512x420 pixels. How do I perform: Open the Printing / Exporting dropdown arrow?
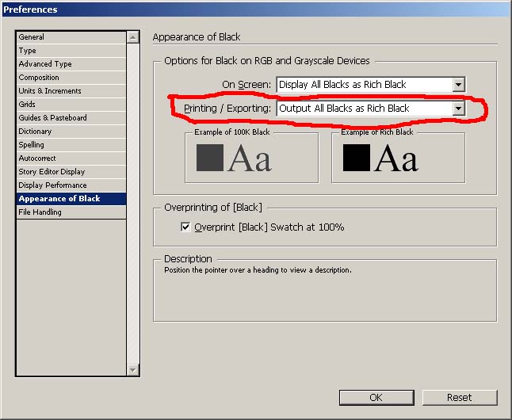coord(458,109)
